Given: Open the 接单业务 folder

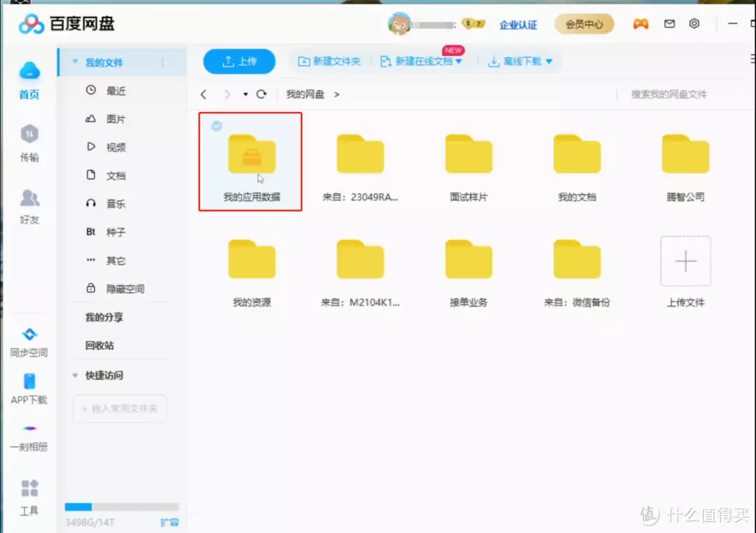Looking at the screenshot, I should click(468, 273).
